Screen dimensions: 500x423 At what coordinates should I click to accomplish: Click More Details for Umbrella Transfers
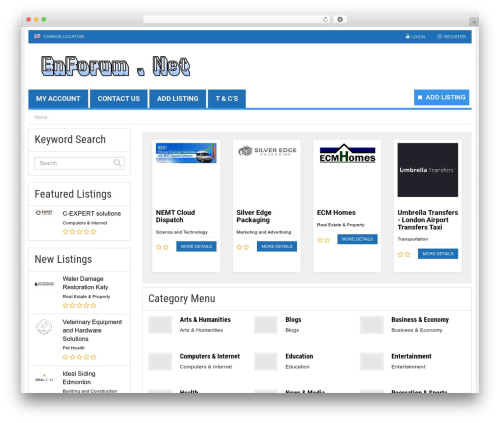click(x=438, y=254)
